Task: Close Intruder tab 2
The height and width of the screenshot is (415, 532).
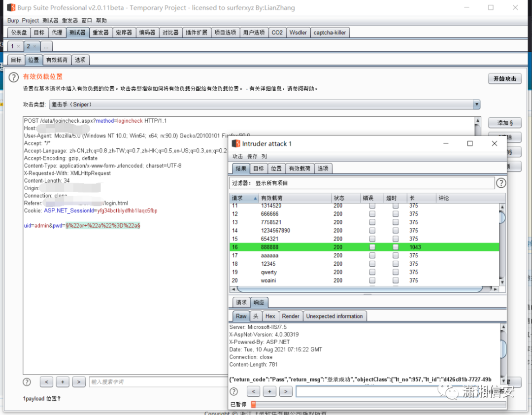Action: (34, 46)
